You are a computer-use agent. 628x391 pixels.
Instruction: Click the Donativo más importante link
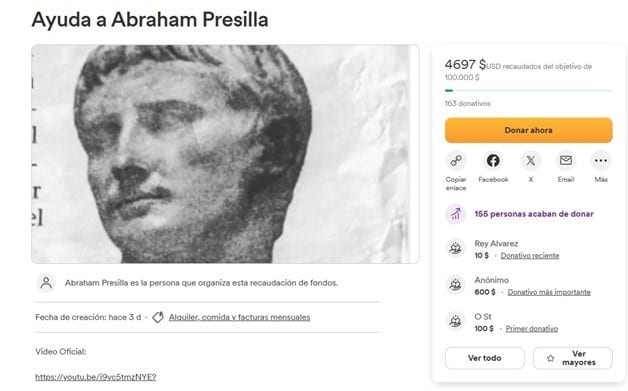pyautogui.click(x=549, y=292)
